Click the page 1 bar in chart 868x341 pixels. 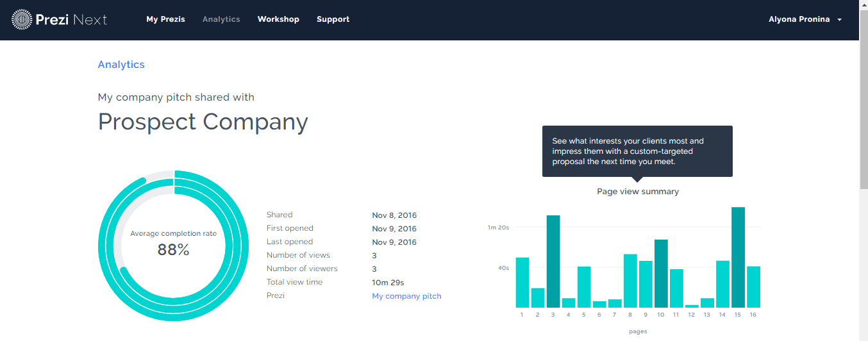pos(522,283)
